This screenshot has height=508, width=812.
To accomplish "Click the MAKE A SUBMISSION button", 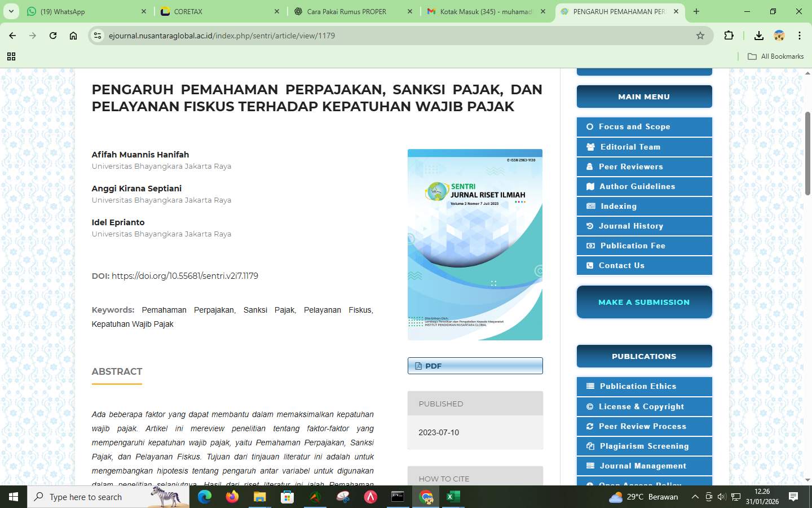I will coord(644,302).
